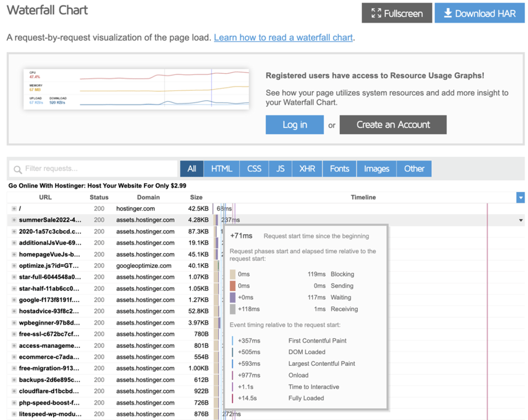
Task: Click the Download HAR button
Action: coord(479,13)
